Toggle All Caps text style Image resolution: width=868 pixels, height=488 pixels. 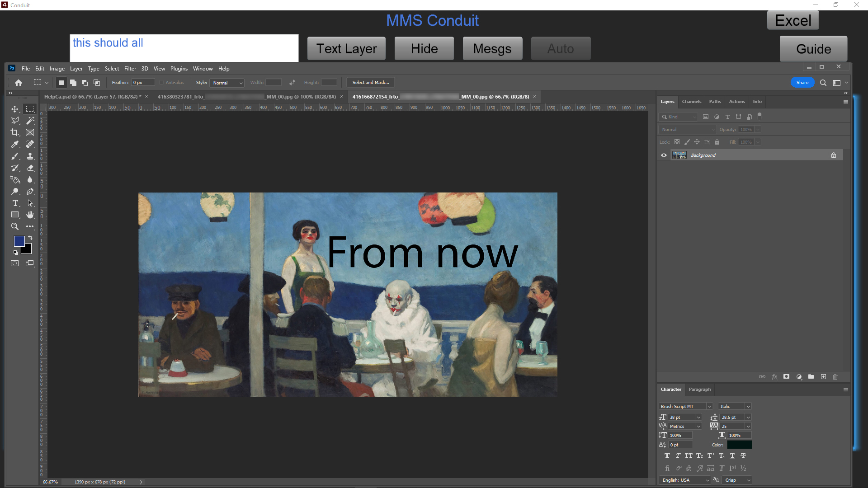point(689,456)
